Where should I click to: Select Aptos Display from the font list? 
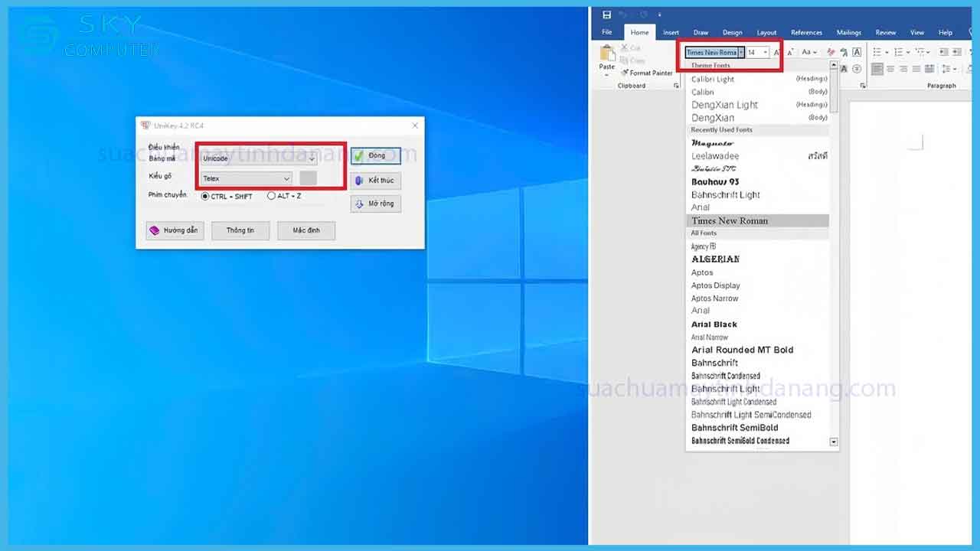(x=758, y=285)
